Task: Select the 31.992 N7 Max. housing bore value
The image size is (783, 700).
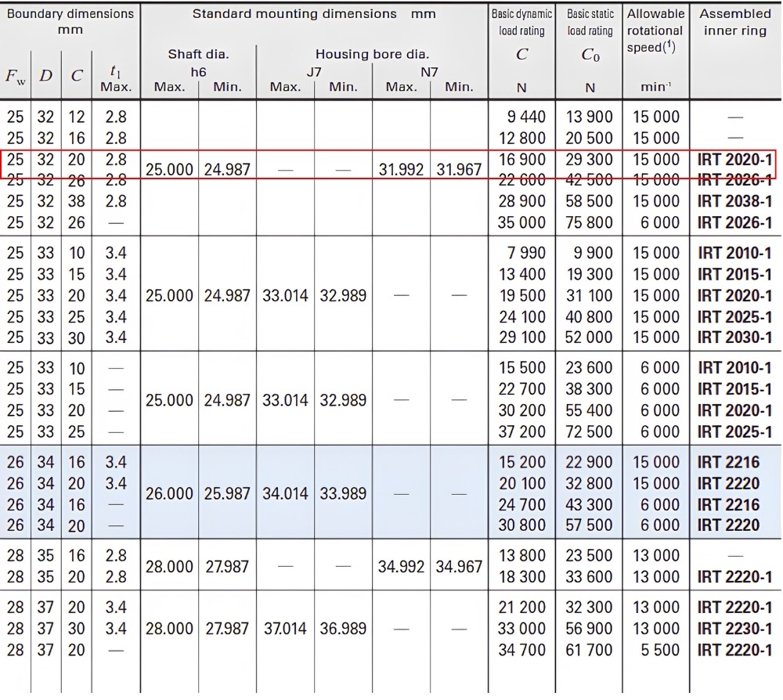Action: click(x=401, y=170)
